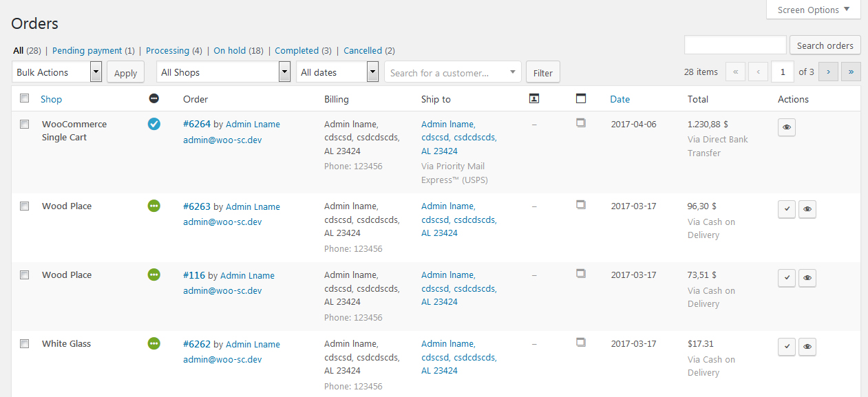Image resolution: width=868 pixels, height=397 pixels.
Task: Open order #6264 link
Action: (197, 125)
